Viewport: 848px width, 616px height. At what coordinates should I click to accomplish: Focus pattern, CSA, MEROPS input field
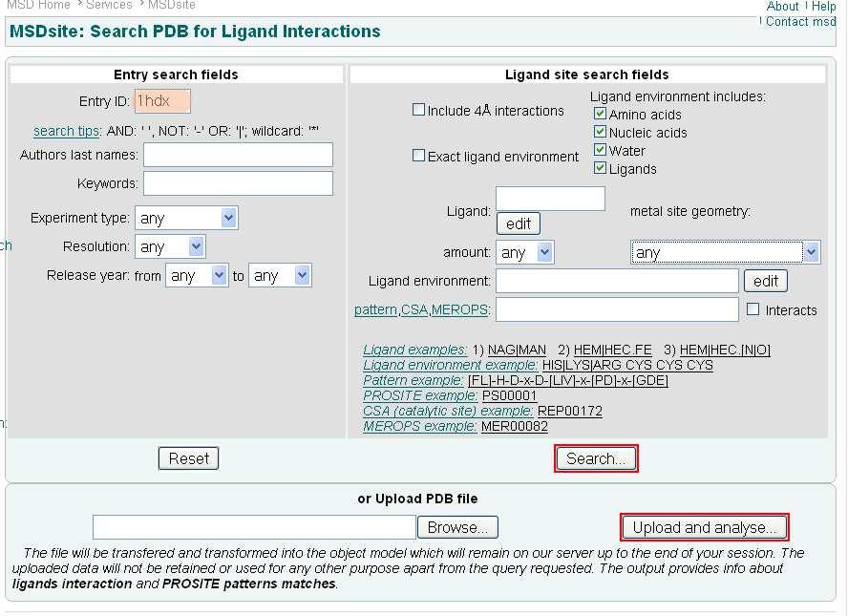[617, 309]
